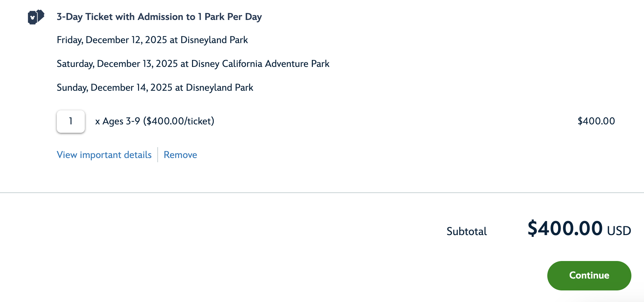Click the Mickey ticket icon
Image resolution: width=644 pixels, height=302 pixels.
tap(36, 17)
